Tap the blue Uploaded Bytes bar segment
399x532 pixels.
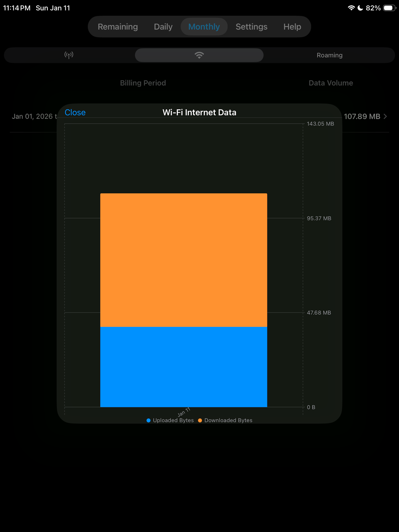click(183, 367)
